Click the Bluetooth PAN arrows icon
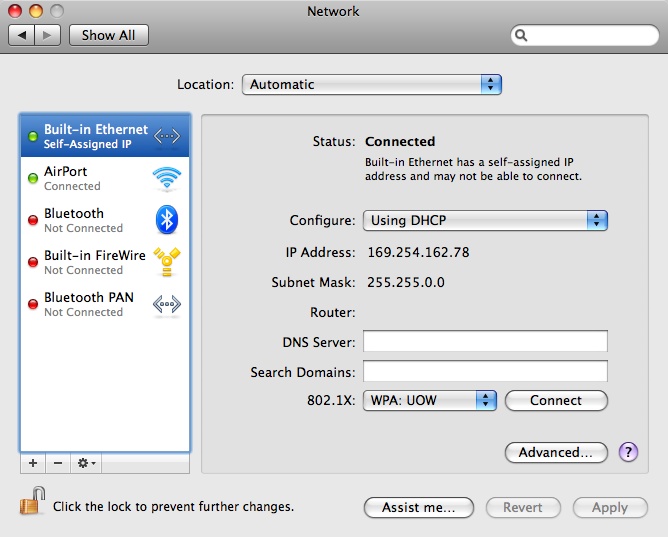The height and width of the screenshot is (537, 668). point(167,304)
